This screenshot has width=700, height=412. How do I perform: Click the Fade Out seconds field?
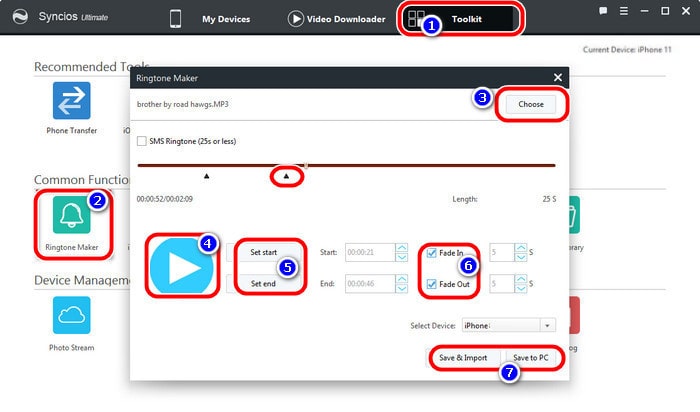(x=502, y=283)
